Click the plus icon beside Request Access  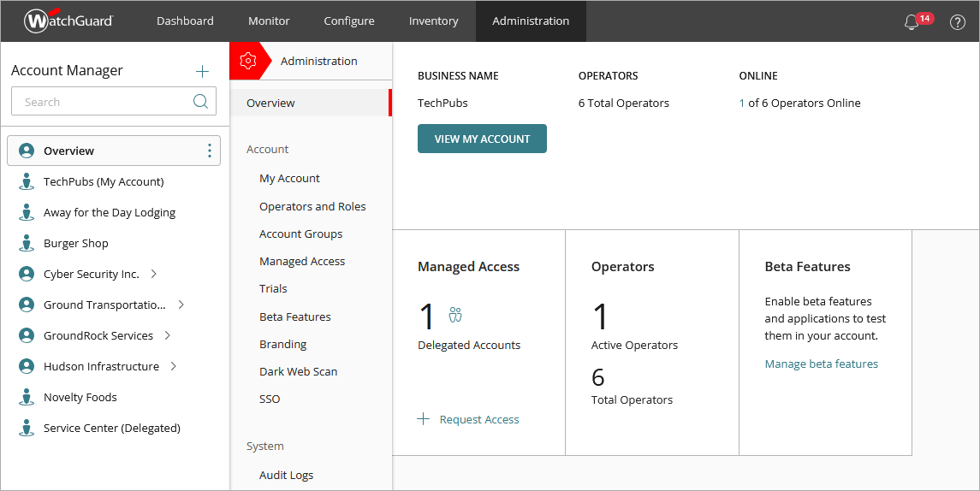[x=423, y=419]
